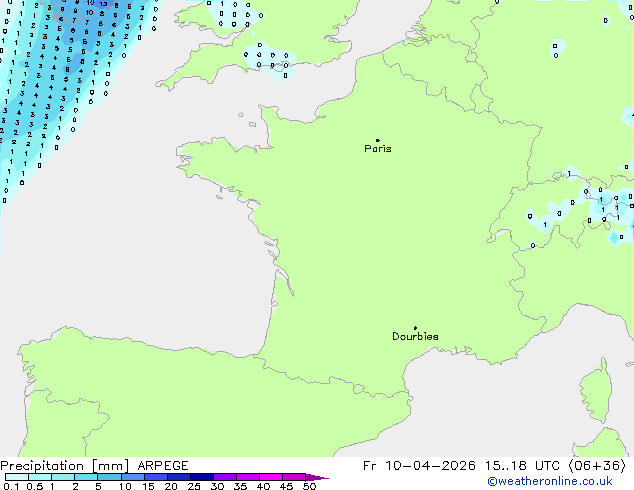The height and width of the screenshot is (490, 634).
Task: Click the 0.1 legend scale label
Action: [11, 486]
